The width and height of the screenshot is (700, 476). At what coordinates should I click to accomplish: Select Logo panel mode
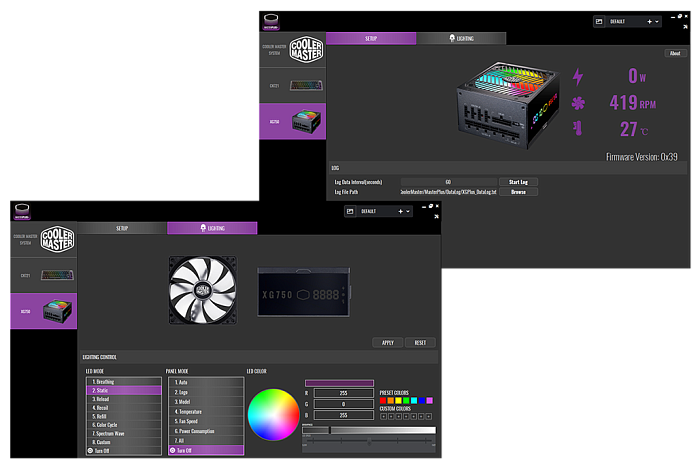click(x=206, y=392)
